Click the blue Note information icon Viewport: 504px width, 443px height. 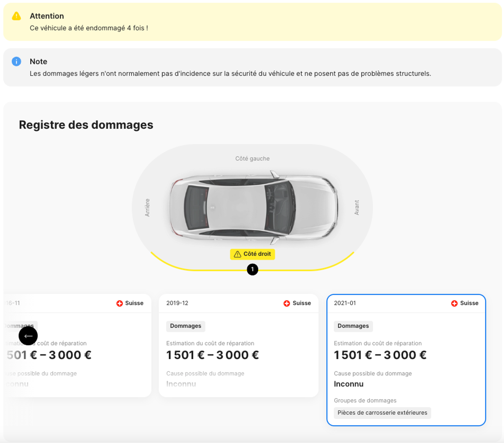coord(16,61)
